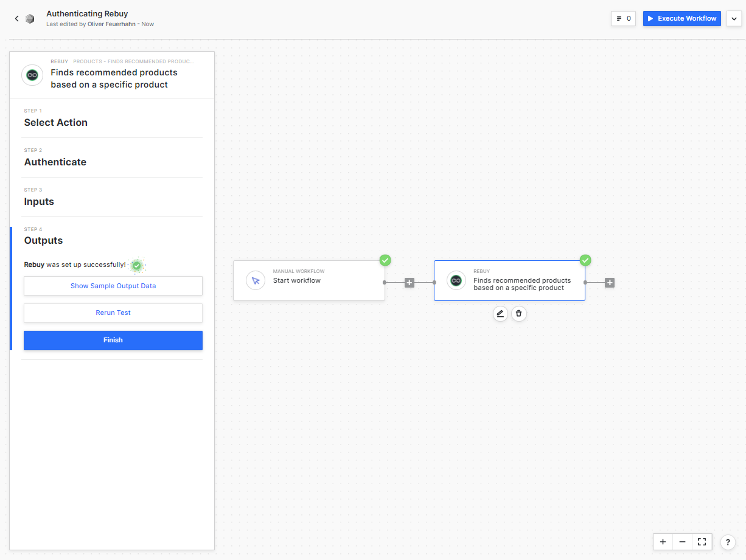
Task: Edit the Rebuy node with pencil icon
Action: point(500,313)
